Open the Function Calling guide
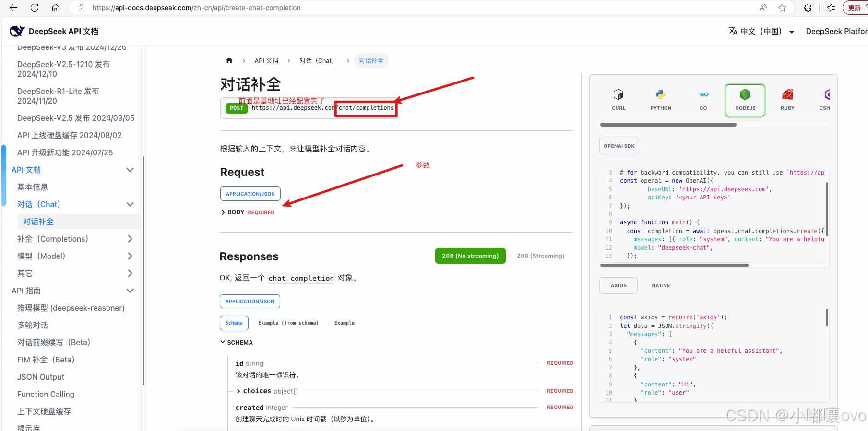868x431 pixels. (x=46, y=394)
